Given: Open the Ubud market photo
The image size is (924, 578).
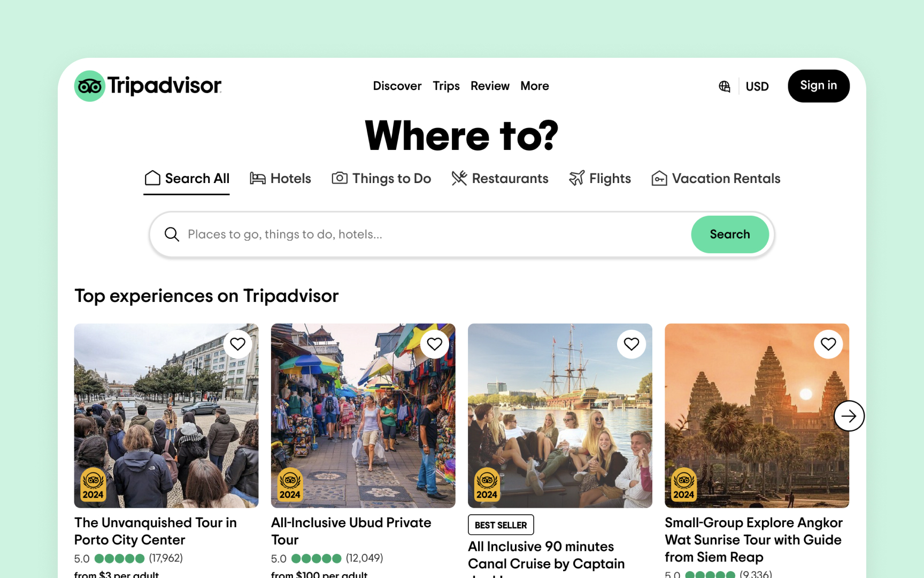Looking at the screenshot, I should [x=363, y=415].
